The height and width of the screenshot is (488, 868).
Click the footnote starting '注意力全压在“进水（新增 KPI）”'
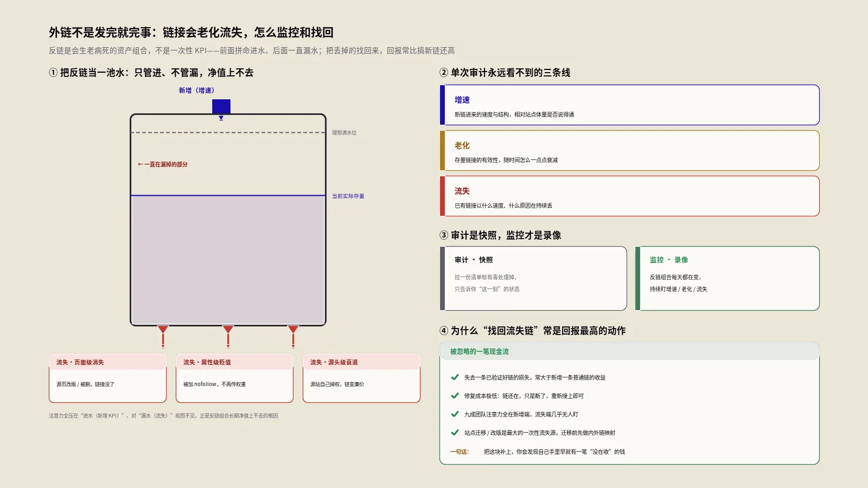[163, 416]
